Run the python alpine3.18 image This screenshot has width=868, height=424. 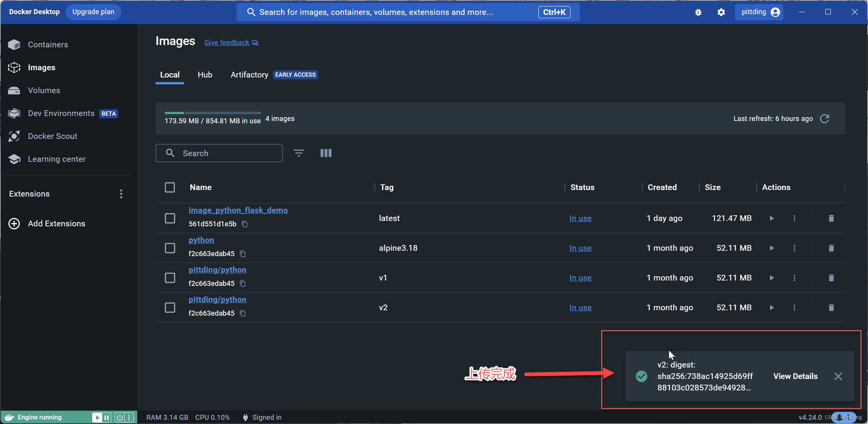772,248
